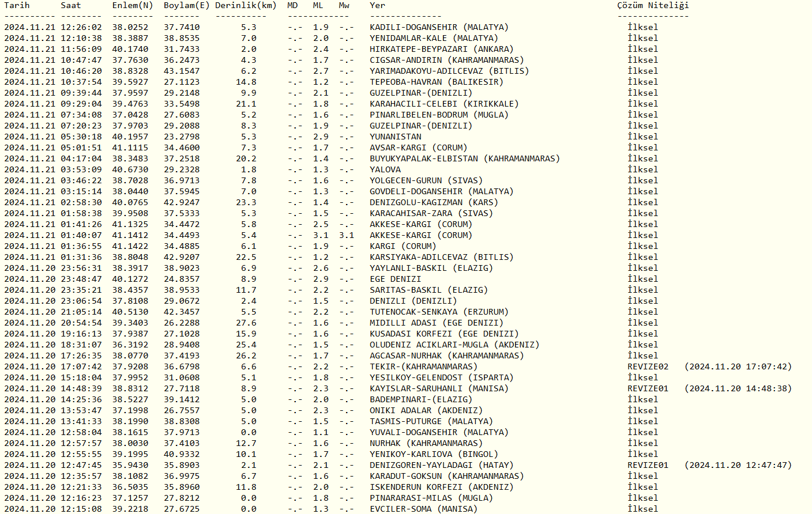Click DENIZGOREN-YAYLADAGI (HATAY) location
Image resolution: width=812 pixels, height=514 pixels.
[441, 465]
